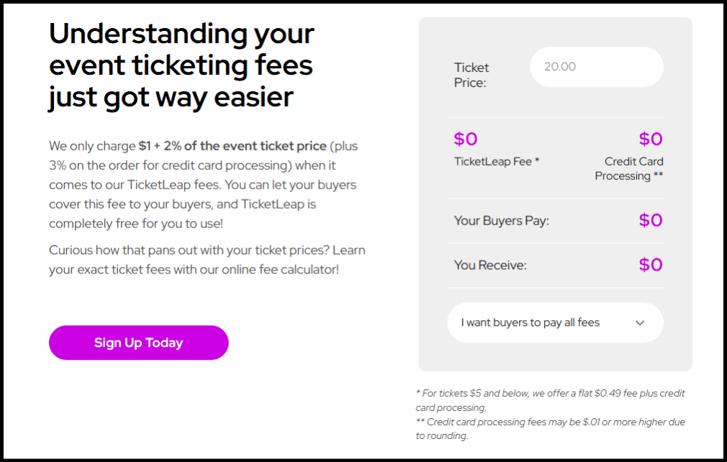
Task: Click the 'We only charge' paragraph opening
Action: click(92, 146)
